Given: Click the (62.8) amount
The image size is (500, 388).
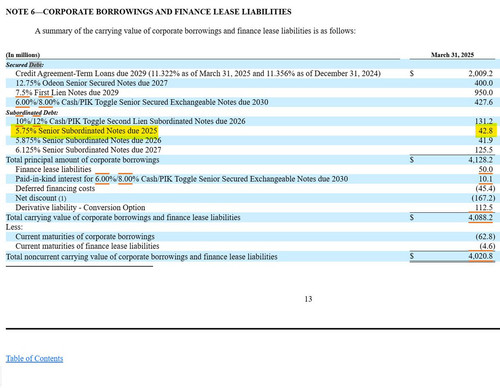Looking at the screenshot, I should [x=485, y=237].
